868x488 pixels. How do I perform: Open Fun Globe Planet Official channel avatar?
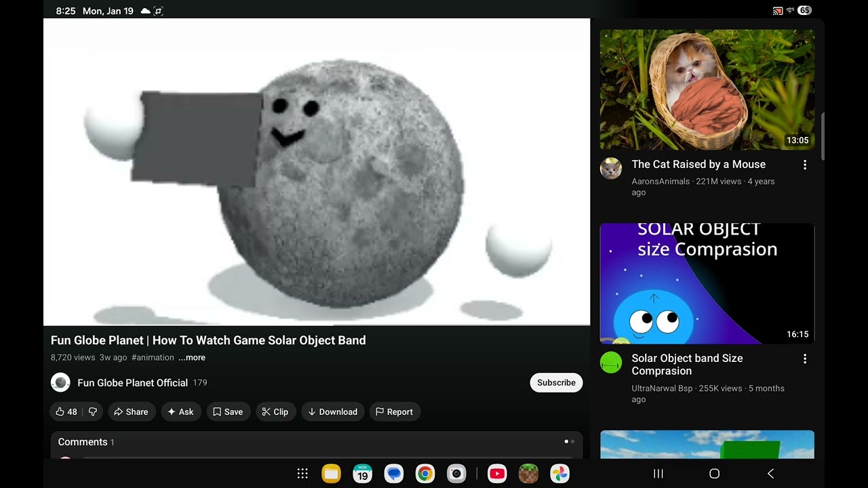[60, 382]
